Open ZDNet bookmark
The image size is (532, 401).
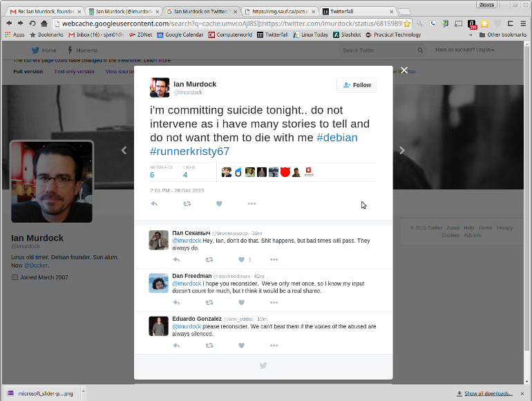141,35
